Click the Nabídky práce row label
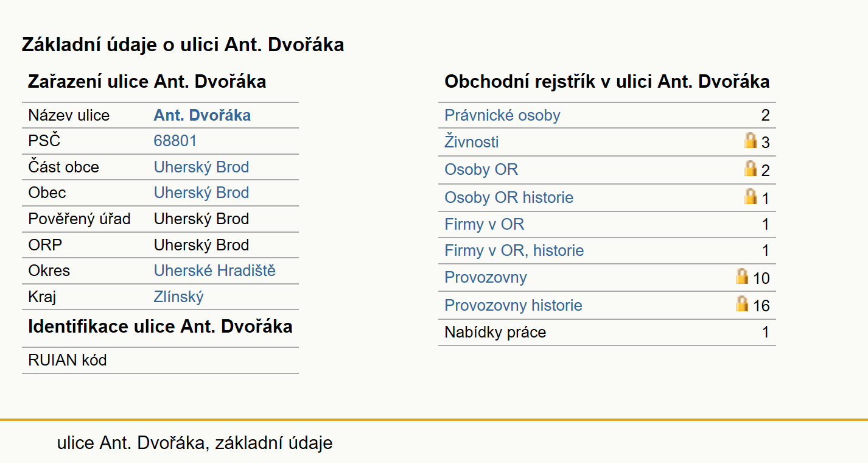868x463 pixels. (x=495, y=332)
